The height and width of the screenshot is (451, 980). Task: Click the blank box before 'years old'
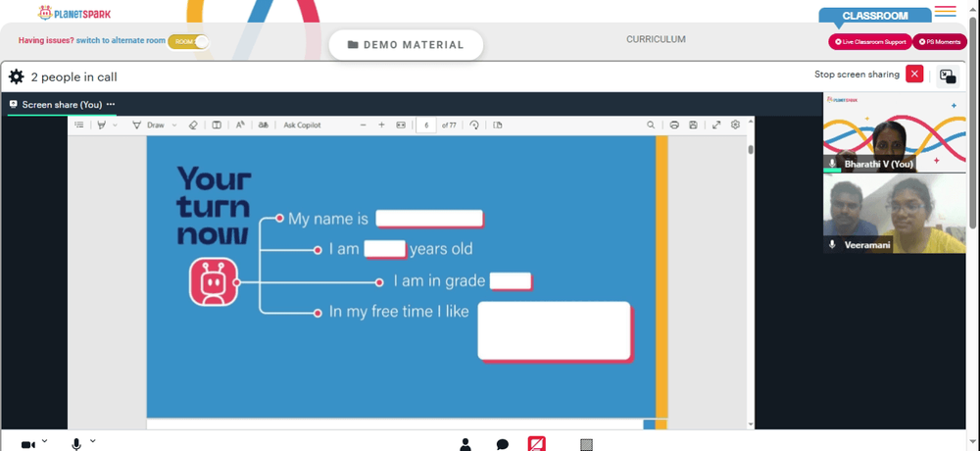[385, 249]
